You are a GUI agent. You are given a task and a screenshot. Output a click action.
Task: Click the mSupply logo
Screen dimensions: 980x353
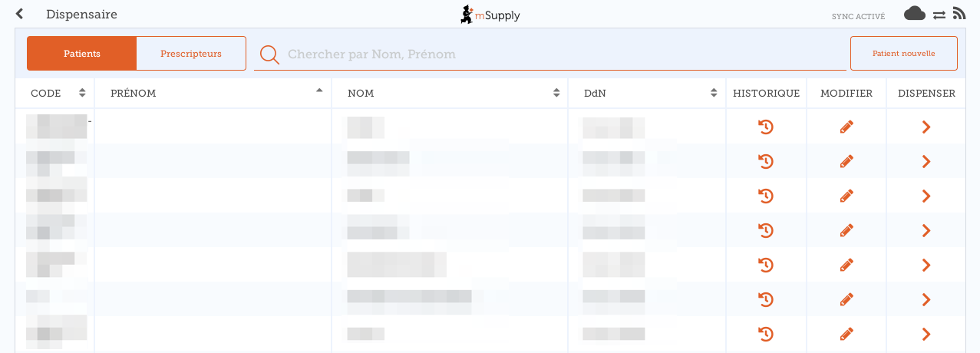click(490, 15)
